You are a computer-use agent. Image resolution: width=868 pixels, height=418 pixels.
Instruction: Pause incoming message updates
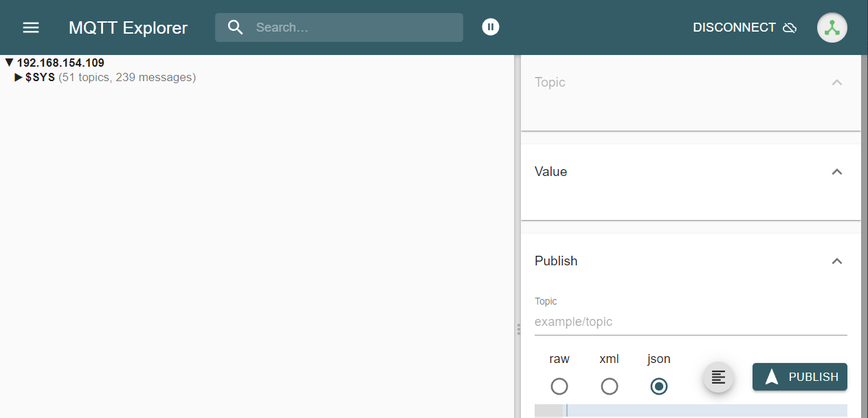pyautogui.click(x=490, y=27)
